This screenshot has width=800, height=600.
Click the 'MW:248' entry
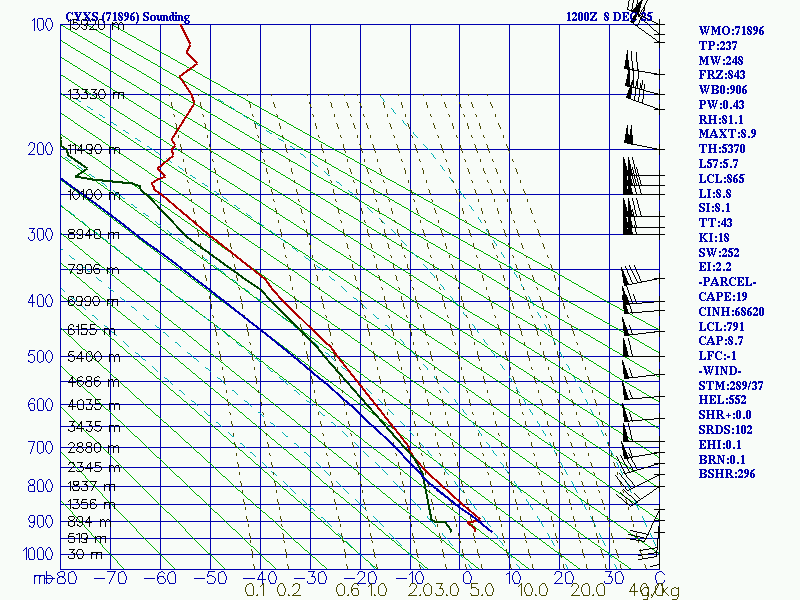(x=721, y=60)
